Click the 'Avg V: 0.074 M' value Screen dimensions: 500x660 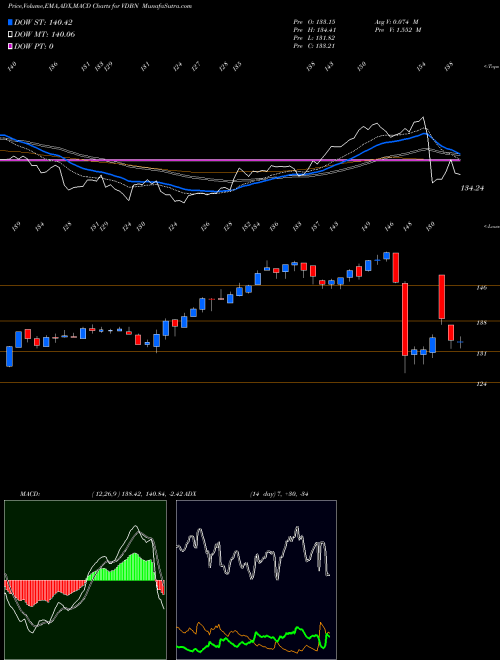(396, 21)
